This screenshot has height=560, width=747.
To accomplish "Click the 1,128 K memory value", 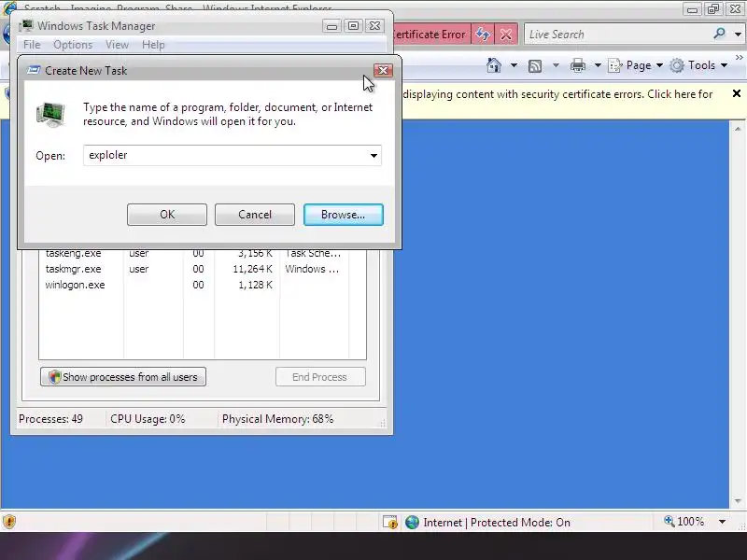I will coord(255,285).
